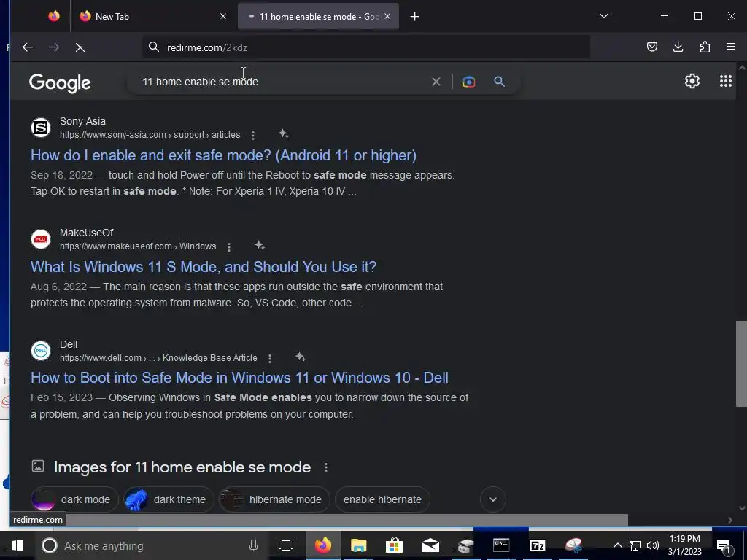Close the Google search results tab
This screenshot has width=747, height=560.
(x=387, y=16)
